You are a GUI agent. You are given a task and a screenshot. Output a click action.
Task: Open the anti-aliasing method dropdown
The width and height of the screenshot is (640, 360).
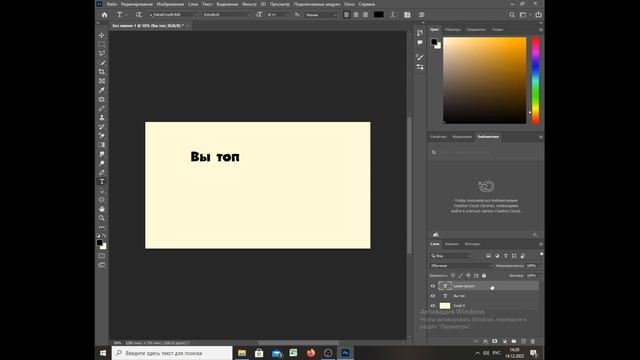point(321,15)
